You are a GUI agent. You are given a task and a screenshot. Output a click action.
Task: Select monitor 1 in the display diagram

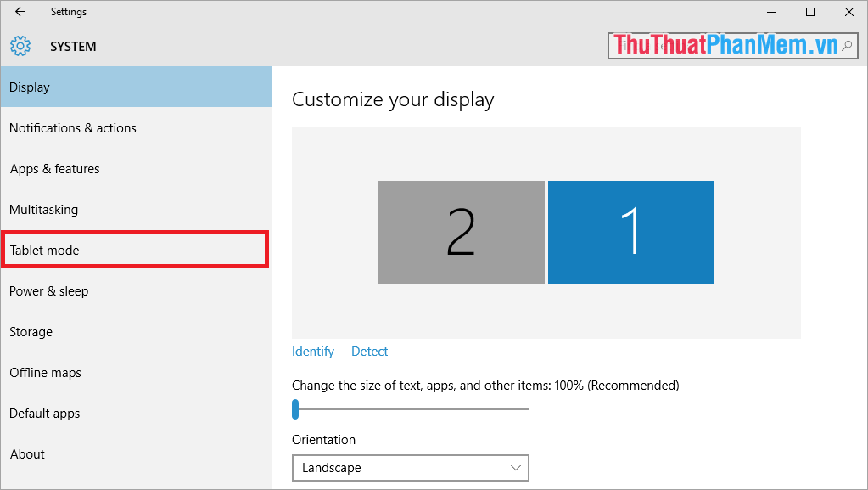[x=631, y=232]
